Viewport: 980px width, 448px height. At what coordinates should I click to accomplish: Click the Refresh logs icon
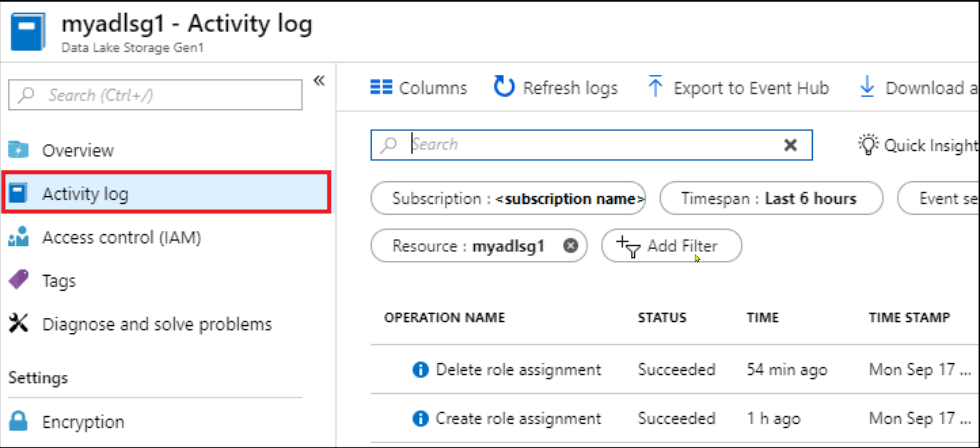tap(504, 87)
